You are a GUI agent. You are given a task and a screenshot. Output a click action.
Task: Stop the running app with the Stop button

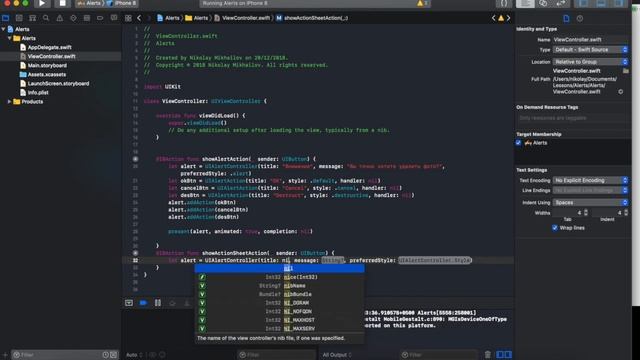click(62, 3)
